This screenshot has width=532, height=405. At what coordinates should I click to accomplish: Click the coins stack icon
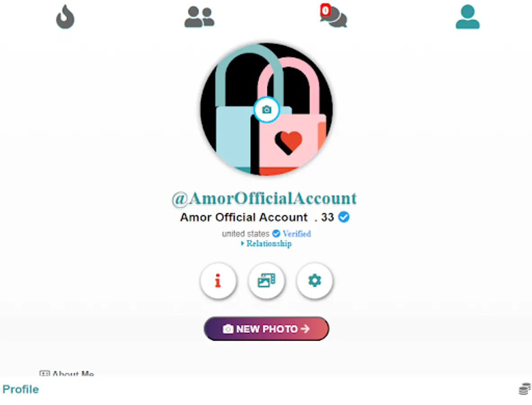525,389
